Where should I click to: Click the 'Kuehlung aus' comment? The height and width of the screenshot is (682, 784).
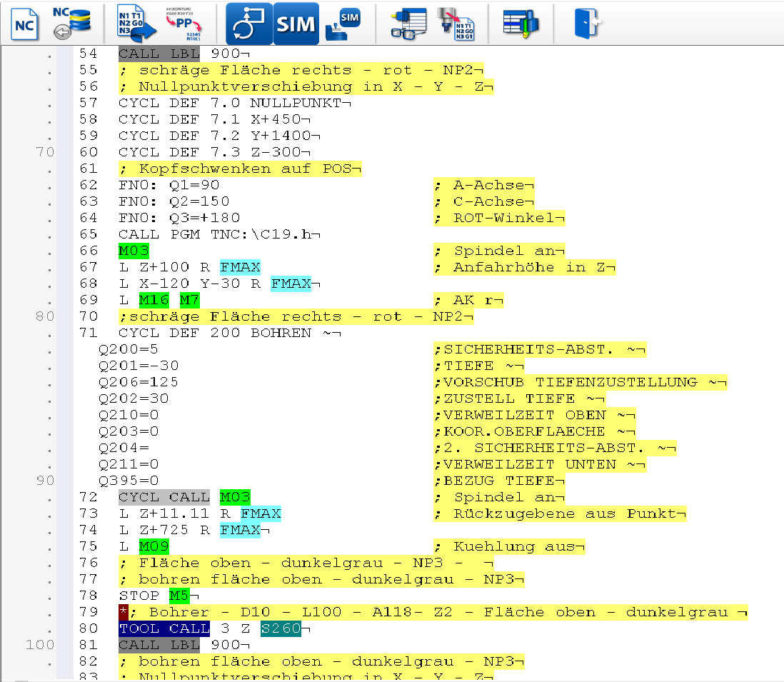[510, 546]
